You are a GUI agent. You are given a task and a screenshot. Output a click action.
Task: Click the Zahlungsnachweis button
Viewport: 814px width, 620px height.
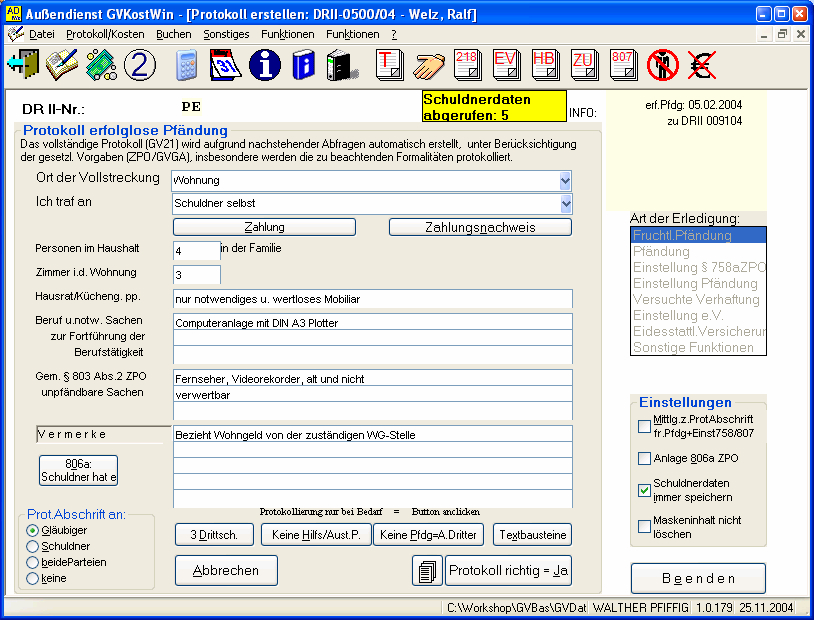[480, 227]
